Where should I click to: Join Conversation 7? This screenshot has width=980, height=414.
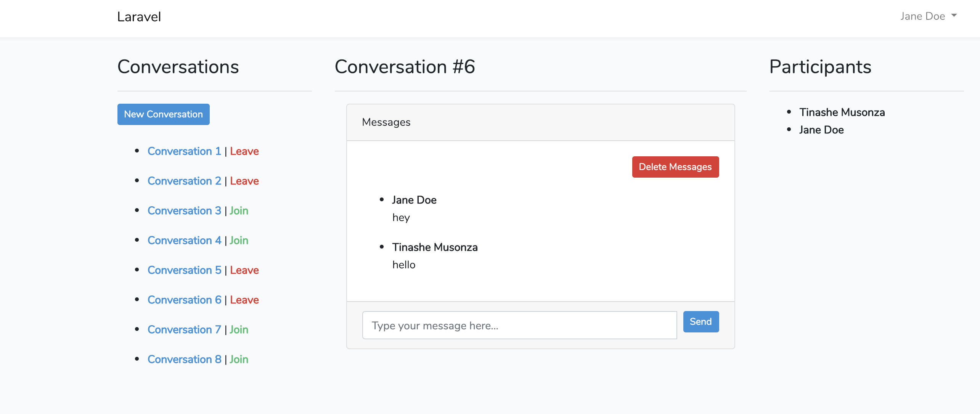pyautogui.click(x=239, y=330)
